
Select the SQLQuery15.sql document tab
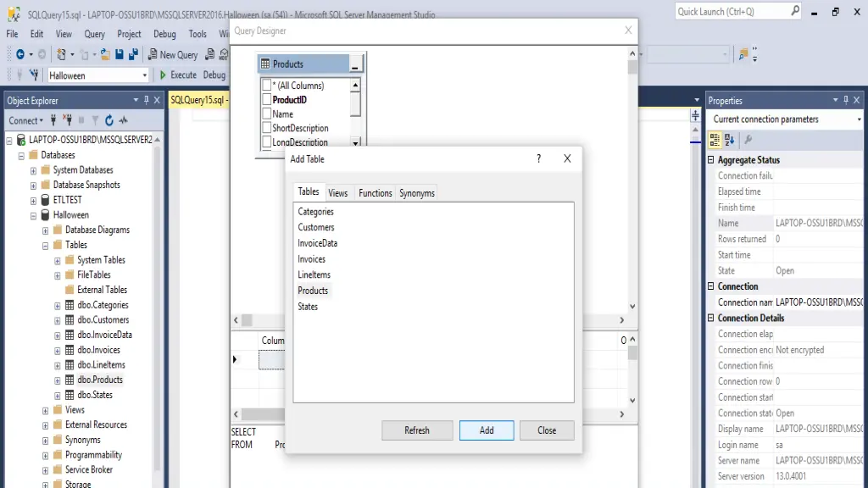(198, 100)
